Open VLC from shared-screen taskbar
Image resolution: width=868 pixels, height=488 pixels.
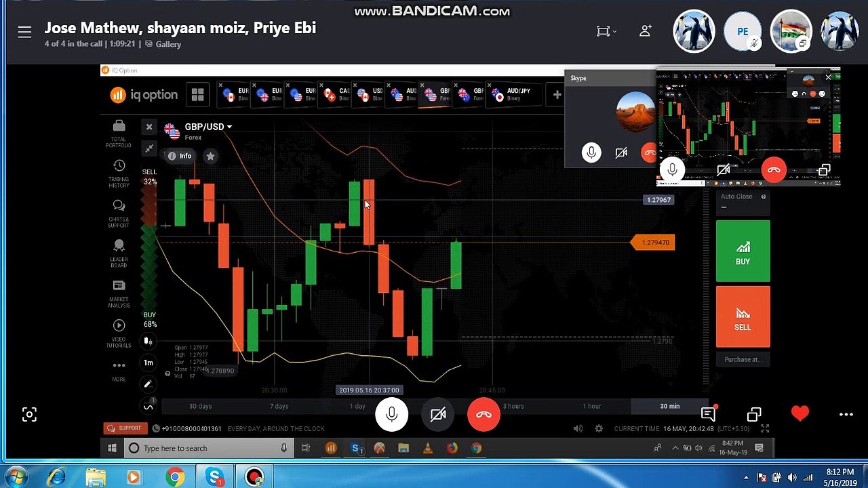(x=427, y=448)
